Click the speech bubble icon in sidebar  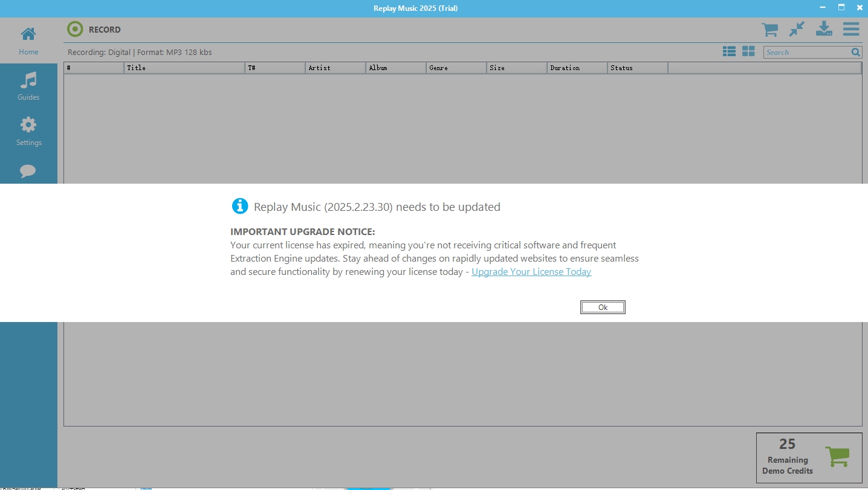[28, 171]
